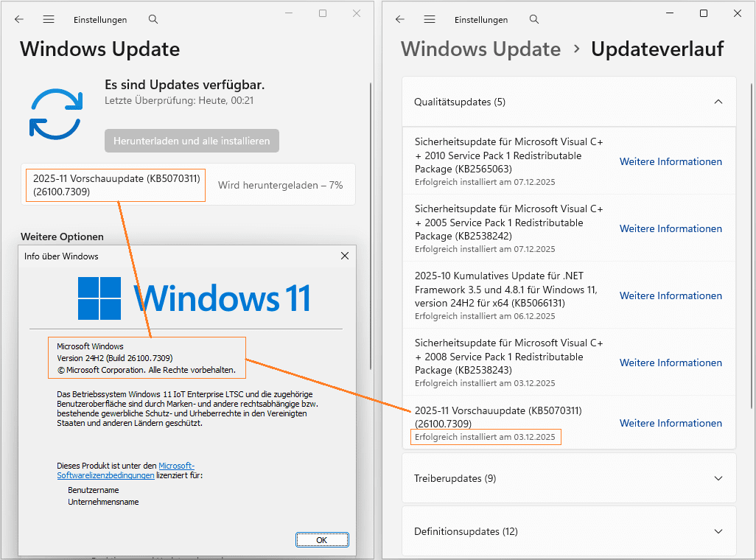This screenshot has width=756, height=560.
Task: Close the left Windows Update window
Action: [x=357, y=13]
